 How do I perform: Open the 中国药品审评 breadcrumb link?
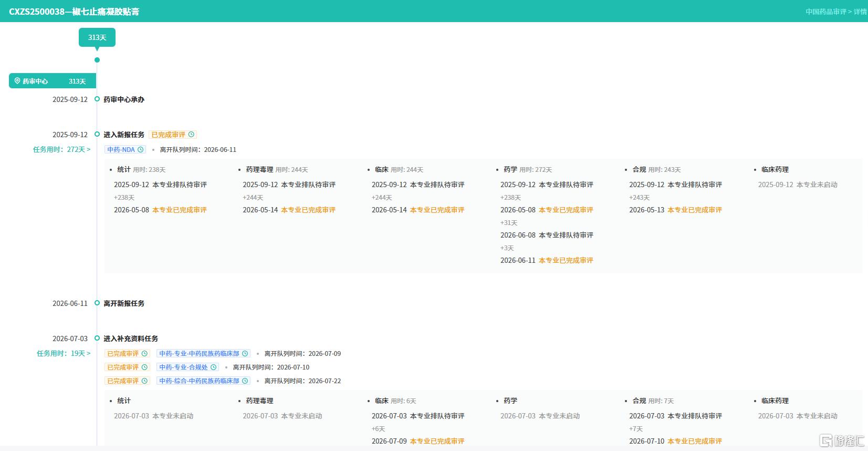click(826, 12)
